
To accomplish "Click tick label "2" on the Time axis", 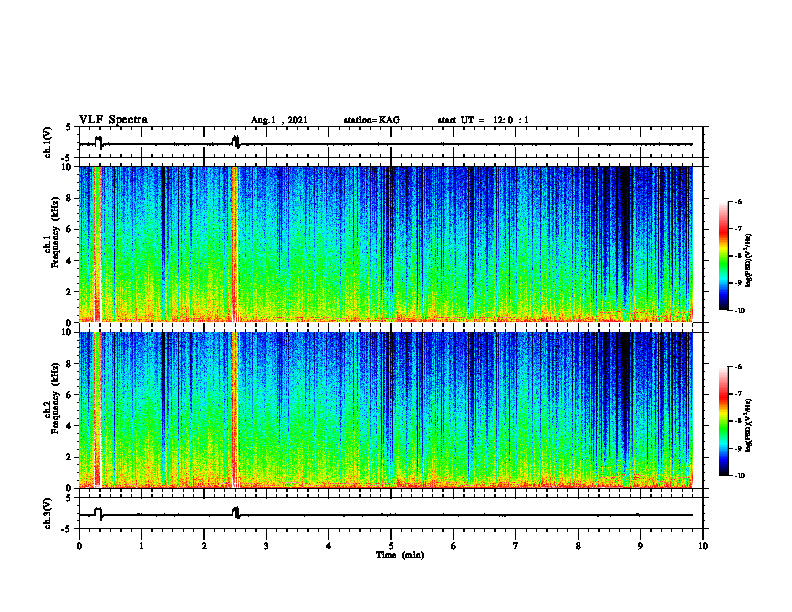I will [x=204, y=546].
